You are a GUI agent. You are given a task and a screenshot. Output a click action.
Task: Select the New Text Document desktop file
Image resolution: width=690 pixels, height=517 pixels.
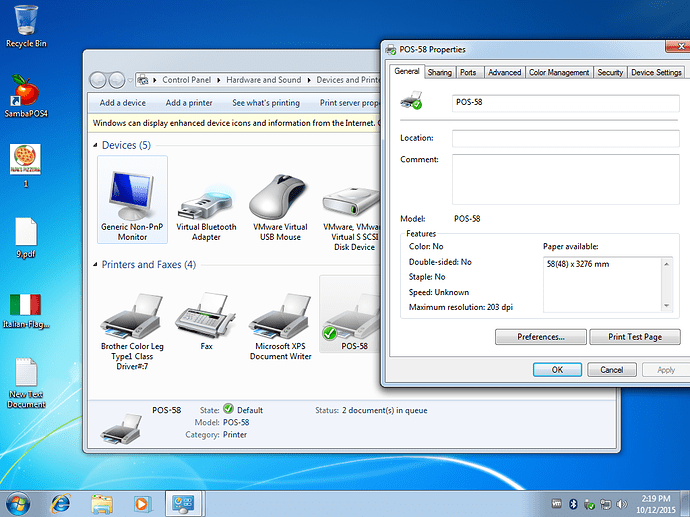tap(26, 383)
